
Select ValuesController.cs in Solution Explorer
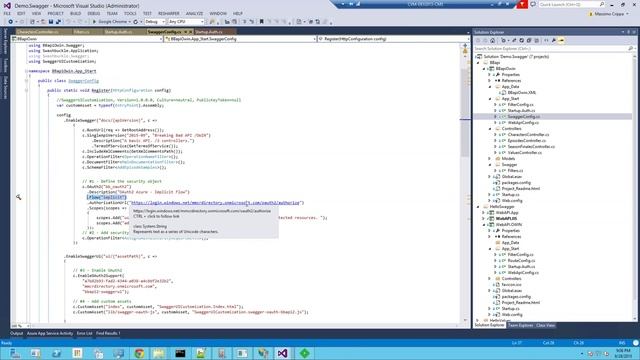point(524,153)
